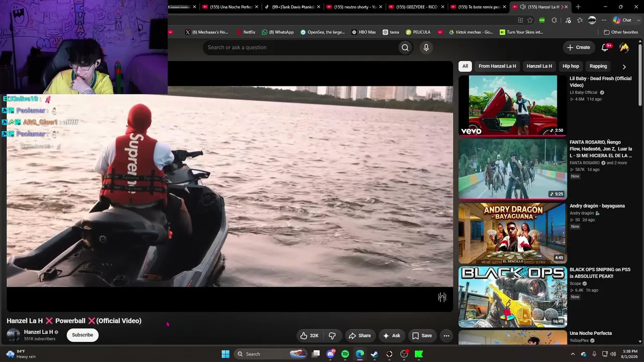This screenshot has height=362, width=644.
Task: Click the YouTube search magnifier button
Action: [x=405, y=47]
